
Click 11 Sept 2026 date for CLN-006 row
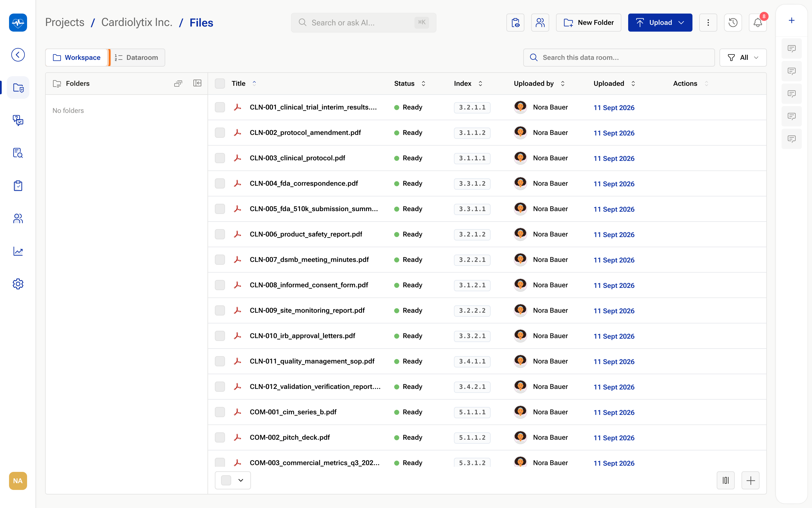[614, 235]
